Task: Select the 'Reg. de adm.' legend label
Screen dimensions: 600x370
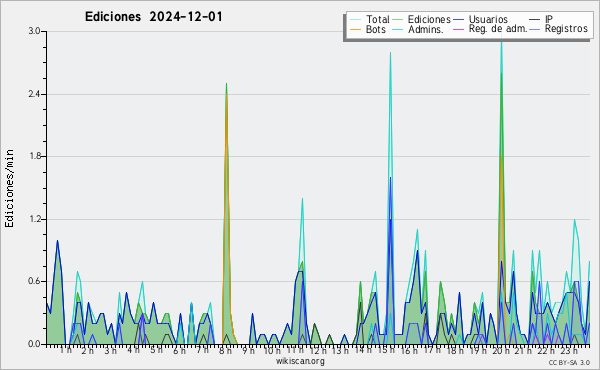Action: 498,29
